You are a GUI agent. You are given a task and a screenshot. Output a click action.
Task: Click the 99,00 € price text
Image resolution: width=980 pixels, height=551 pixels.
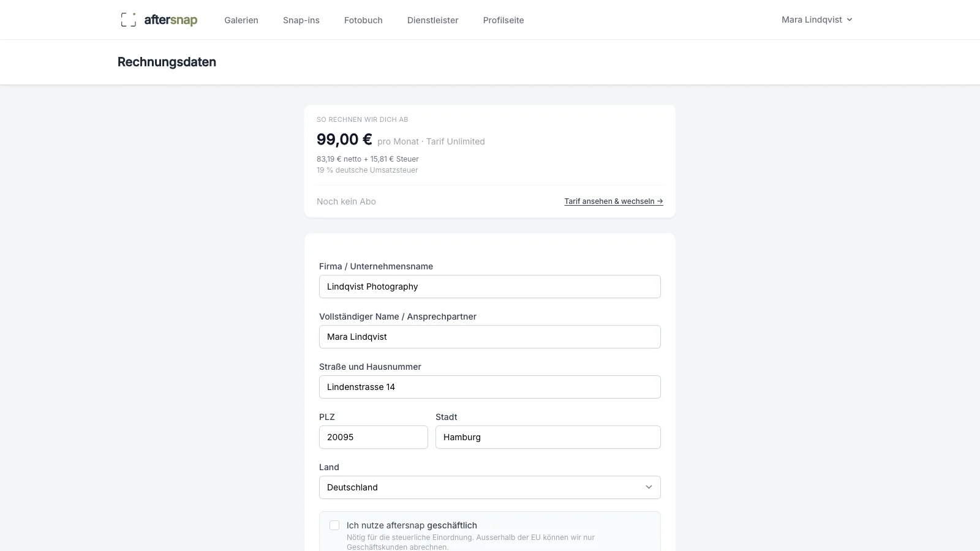[344, 140]
